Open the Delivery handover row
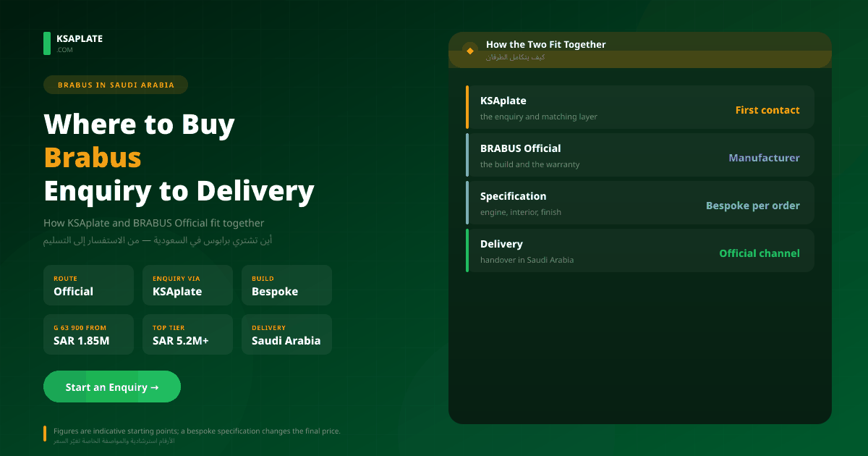Image resolution: width=868 pixels, height=456 pixels. click(640, 250)
